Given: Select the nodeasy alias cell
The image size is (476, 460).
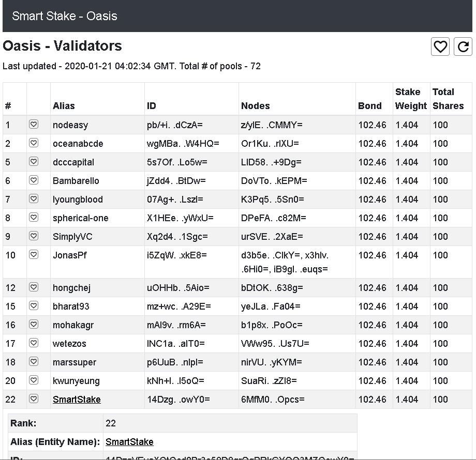Looking at the screenshot, I should click(97, 125).
